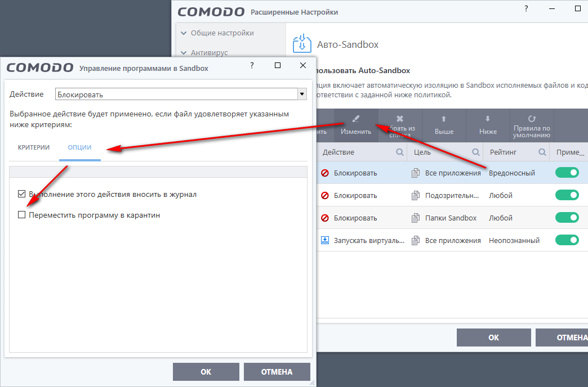This screenshot has width=588, height=387.
Task: Click Все приложения in Вредоносный row
Action: [x=453, y=173]
